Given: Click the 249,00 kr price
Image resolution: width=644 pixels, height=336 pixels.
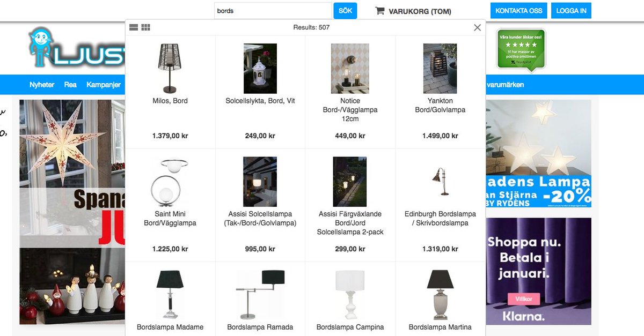Looking at the screenshot, I should [x=260, y=136].
